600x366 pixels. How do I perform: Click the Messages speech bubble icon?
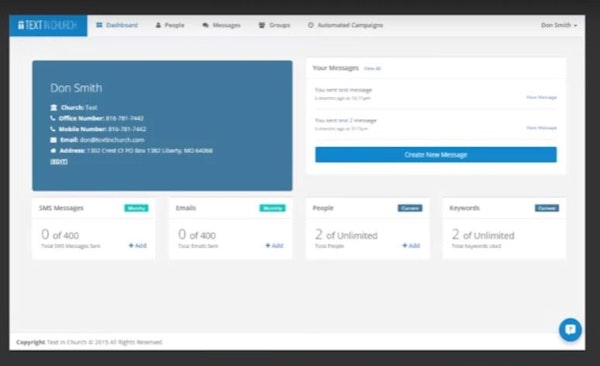point(205,25)
